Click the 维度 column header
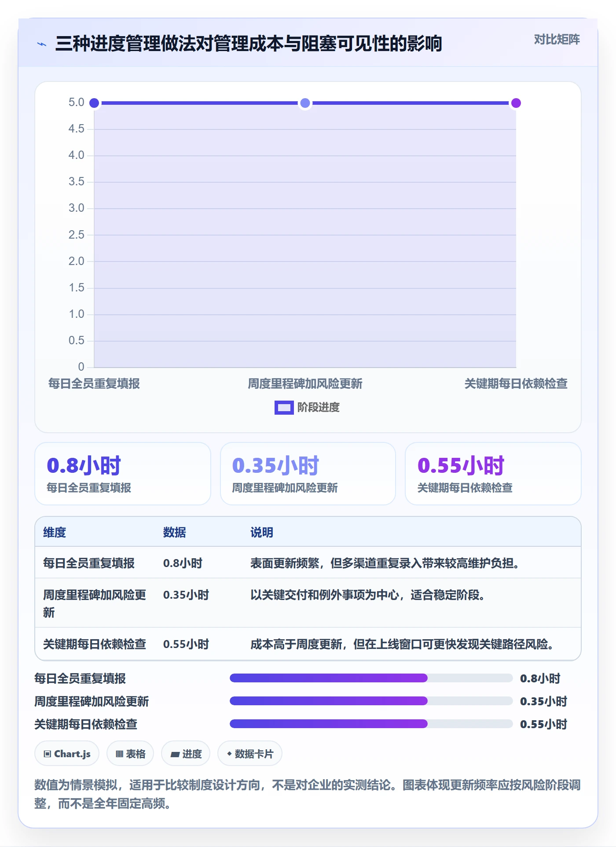This screenshot has width=616, height=847. [55, 533]
